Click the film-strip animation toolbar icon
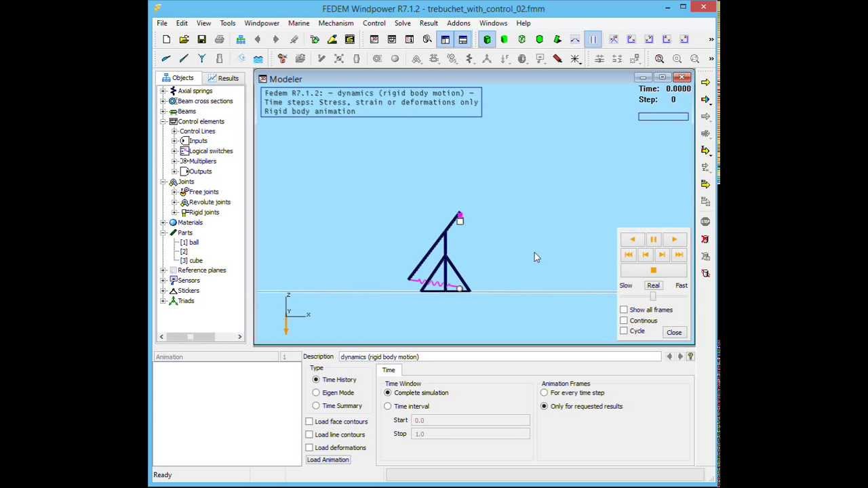Image resolution: width=868 pixels, height=488 pixels. click(x=350, y=39)
